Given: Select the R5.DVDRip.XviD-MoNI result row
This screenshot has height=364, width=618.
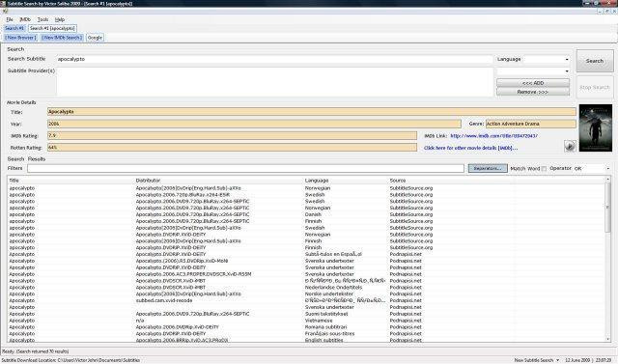Looking at the screenshot, I should [306, 261].
